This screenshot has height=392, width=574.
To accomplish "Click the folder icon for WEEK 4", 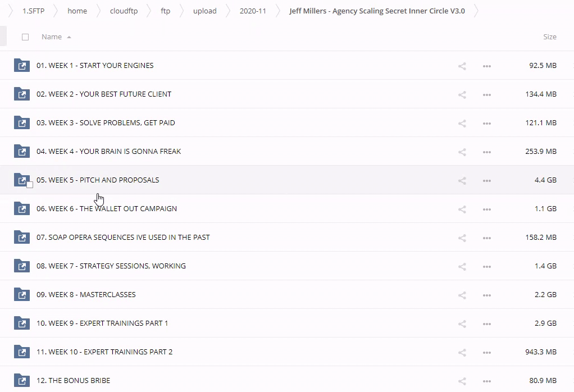I will point(21,151).
